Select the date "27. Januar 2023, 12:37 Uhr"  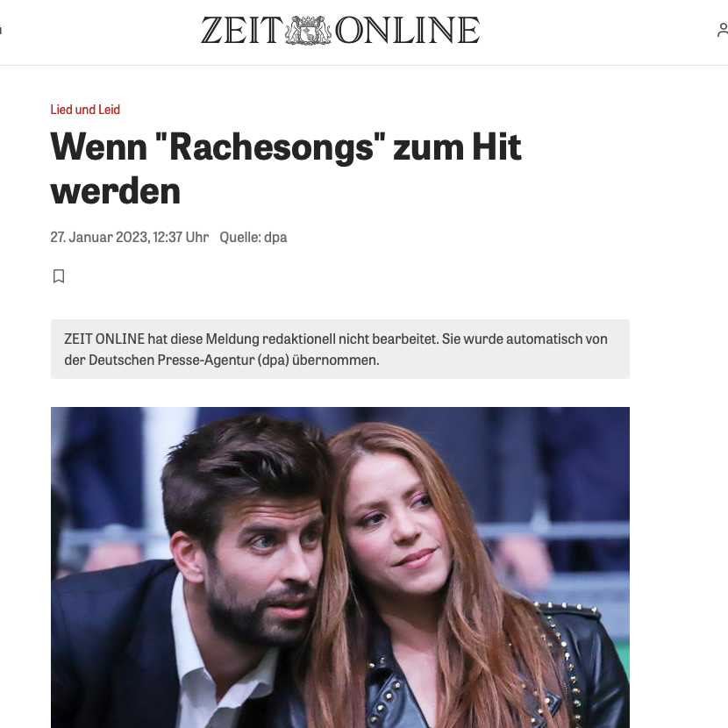point(130,237)
